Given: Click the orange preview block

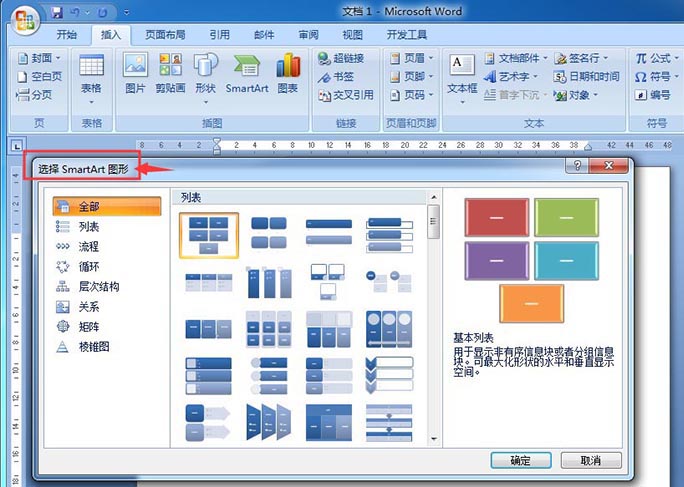Looking at the screenshot, I should pos(531,303).
